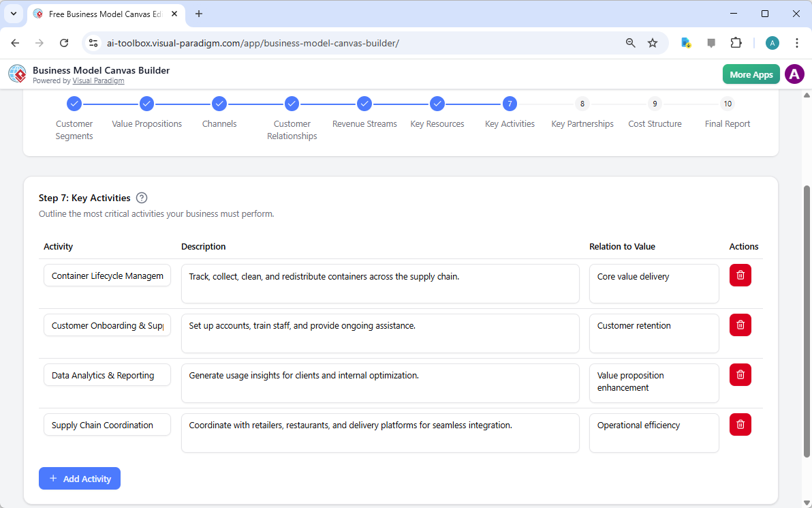Return to the Customer Segments step
This screenshot has width=812, height=508.
pyautogui.click(x=74, y=104)
